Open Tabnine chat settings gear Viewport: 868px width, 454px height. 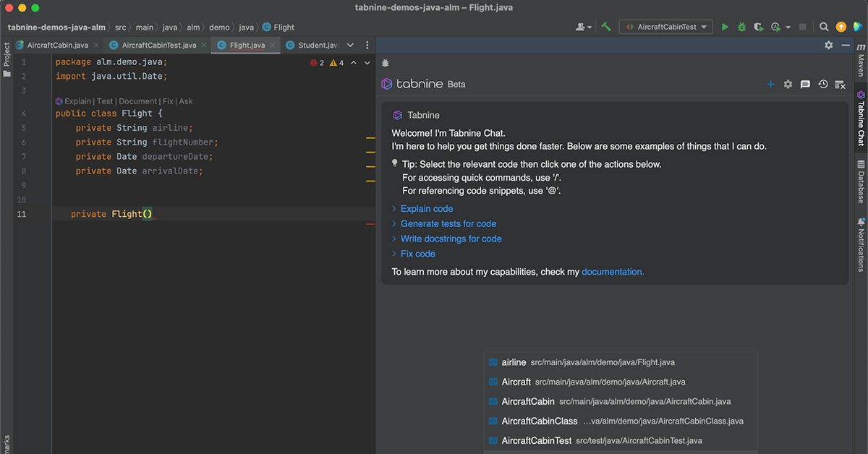[x=788, y=84]
